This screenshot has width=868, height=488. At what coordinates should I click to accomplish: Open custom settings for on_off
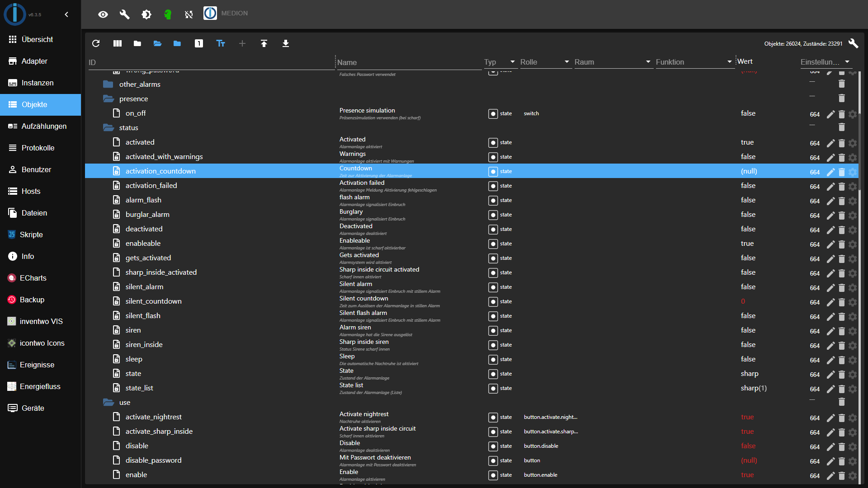[x=853, y=114]
